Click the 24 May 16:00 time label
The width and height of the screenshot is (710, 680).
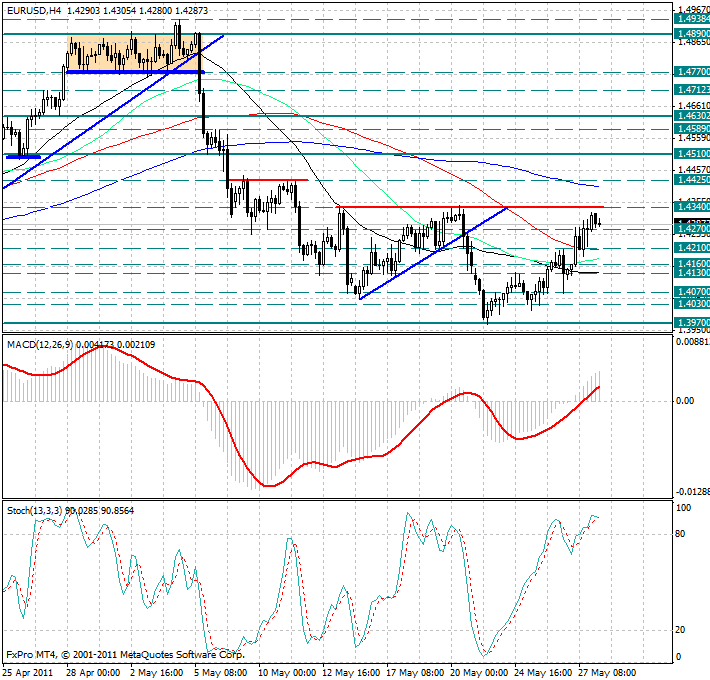coord(543,673)
